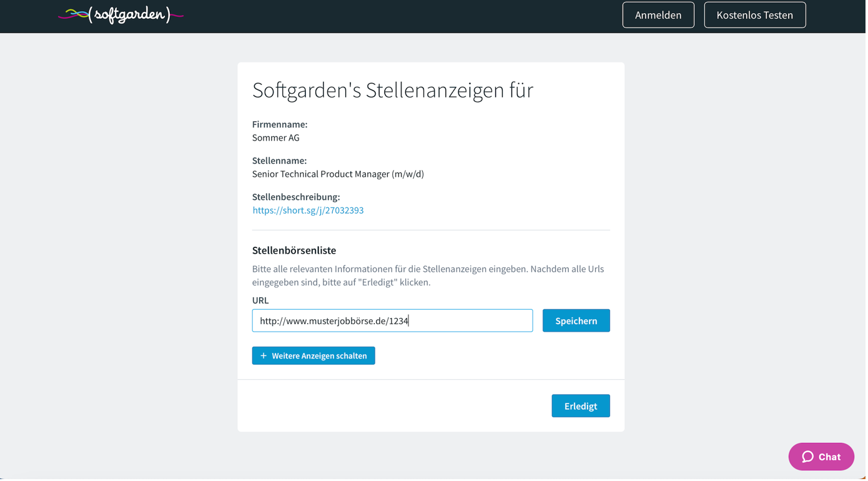
Task: Finish by clicking Erledigt
Action: point(581,406)
